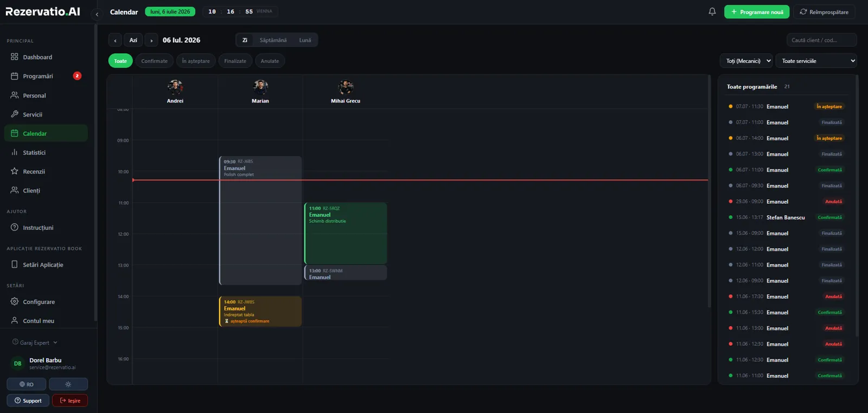868x413 pixels.
Task: Expand the Garaj Expert selector
Action: click(x=35, y=343)
